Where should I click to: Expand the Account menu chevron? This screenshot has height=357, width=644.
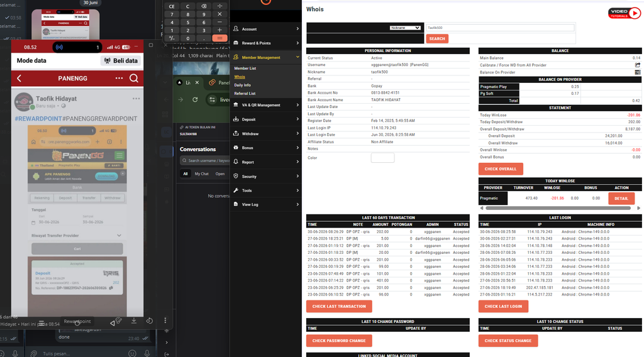[297, 29]
